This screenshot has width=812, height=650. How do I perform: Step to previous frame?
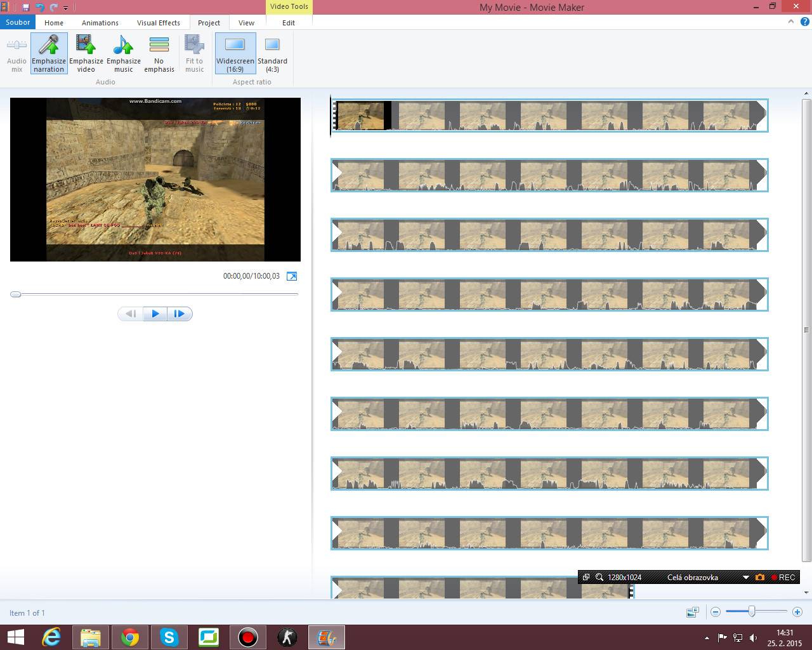[131, 314]
